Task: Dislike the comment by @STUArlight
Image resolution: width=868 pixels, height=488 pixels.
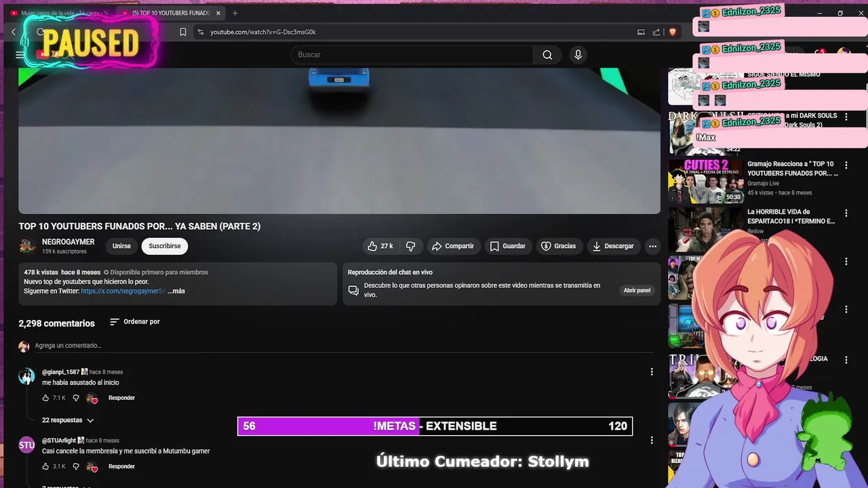Action: [x=76, y=466]
